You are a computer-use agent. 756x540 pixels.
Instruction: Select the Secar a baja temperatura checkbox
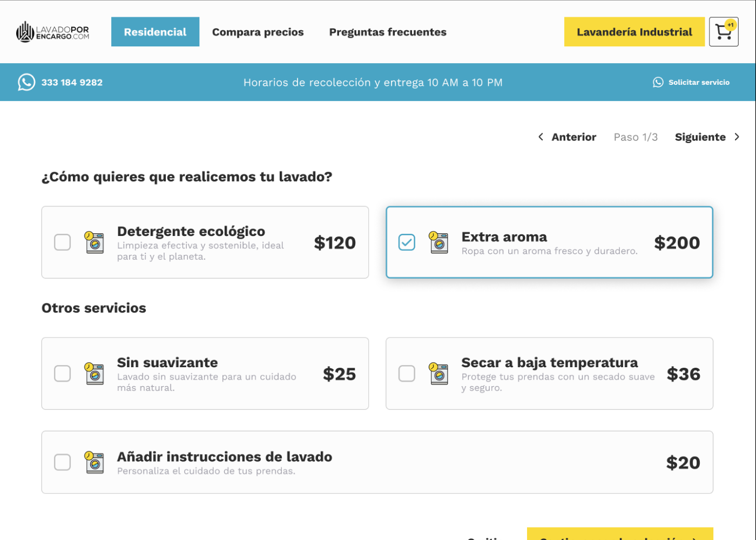pos(407,374)
